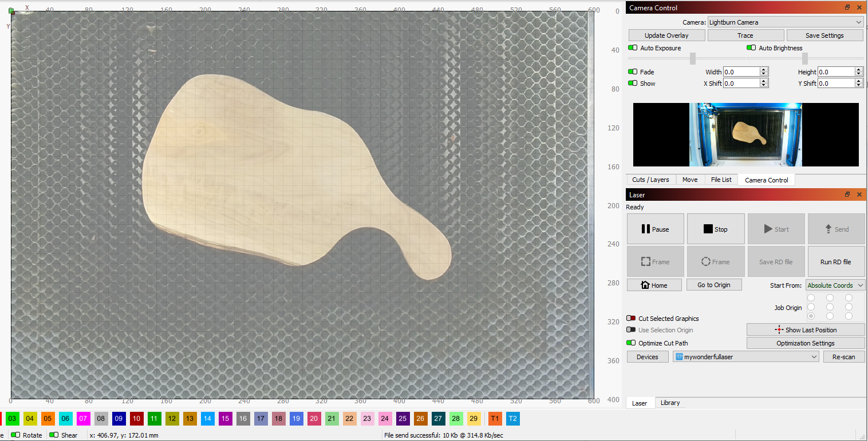Image resolution: width=868 pixels, height=441 pixels.
Task: Click Show Last Position button
Action: click(x=805, y=330)
